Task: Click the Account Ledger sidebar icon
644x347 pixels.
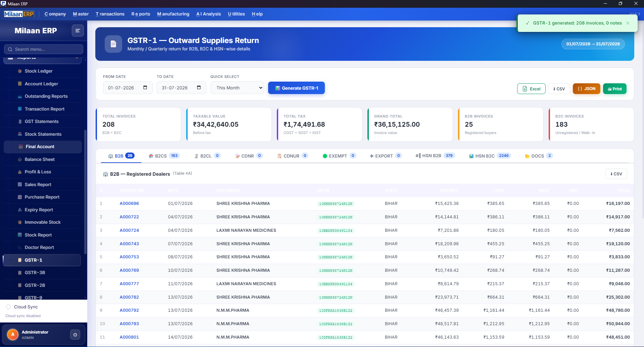Action: coord(20,84)
